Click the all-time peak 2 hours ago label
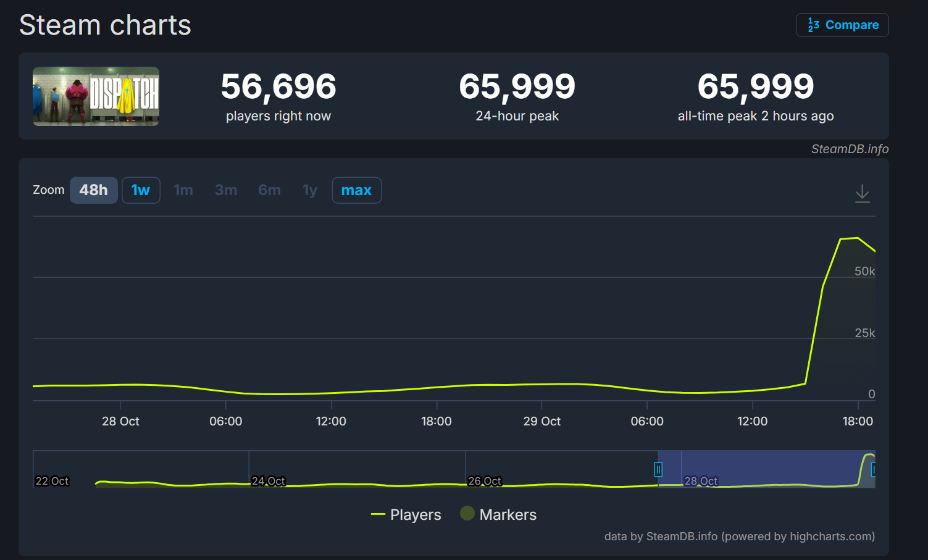Image resolution: width=928 pixels, height=560 pixels. click(756, 116)
